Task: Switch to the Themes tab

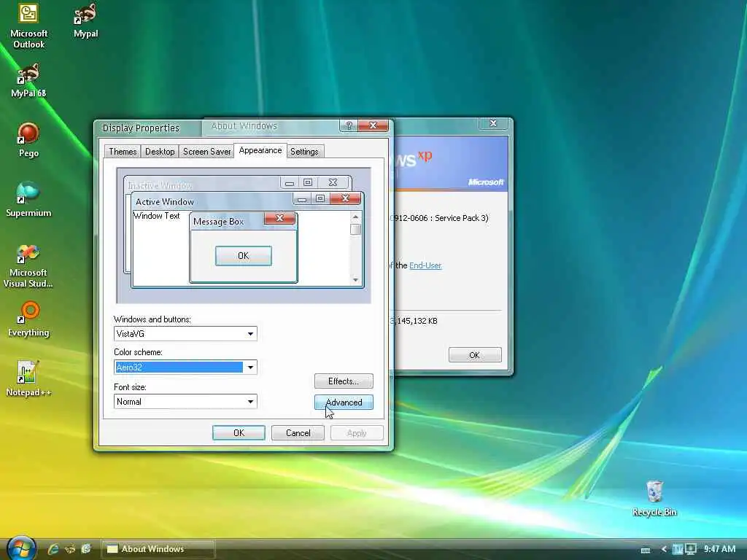Action: pos(123,152)
